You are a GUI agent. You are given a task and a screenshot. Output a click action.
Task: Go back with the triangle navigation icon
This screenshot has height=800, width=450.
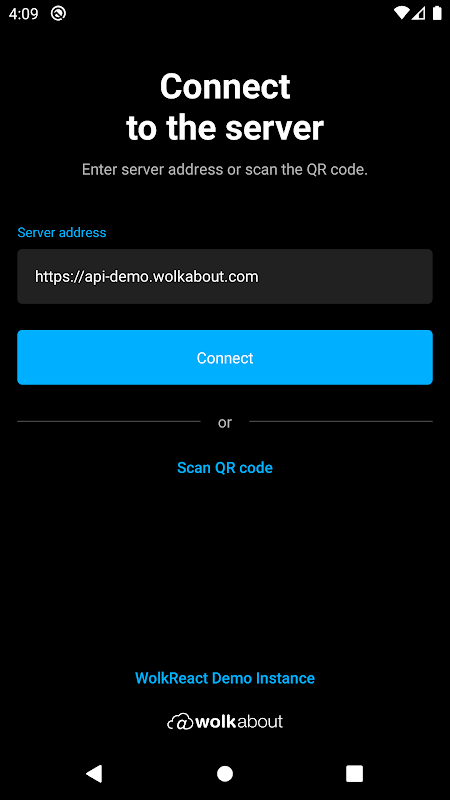94,773
